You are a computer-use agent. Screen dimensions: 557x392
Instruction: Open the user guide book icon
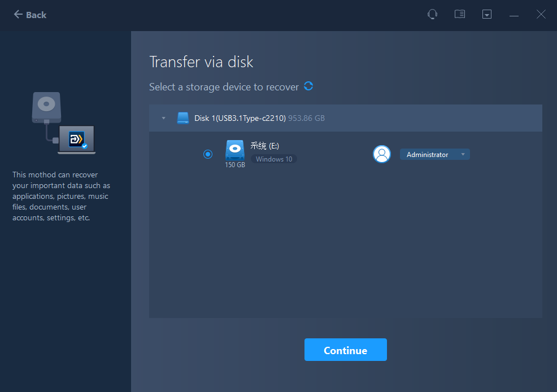tap(460, 14)
